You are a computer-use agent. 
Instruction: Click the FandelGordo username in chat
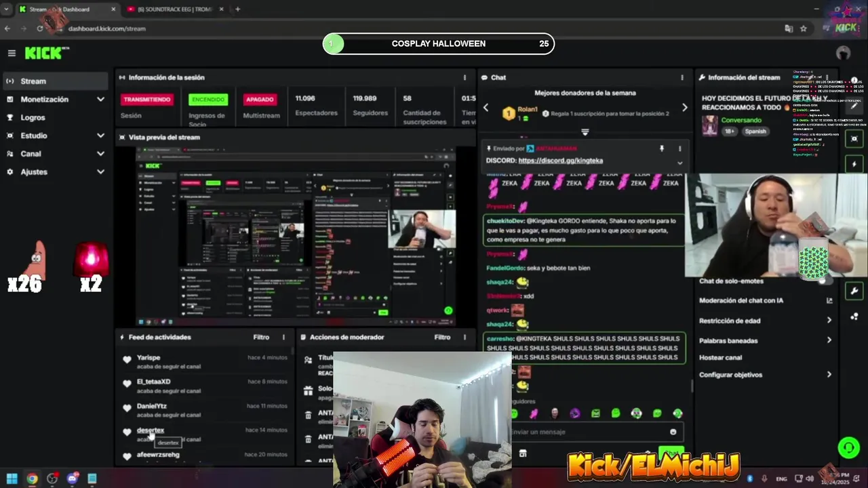(x=507, y=268)
